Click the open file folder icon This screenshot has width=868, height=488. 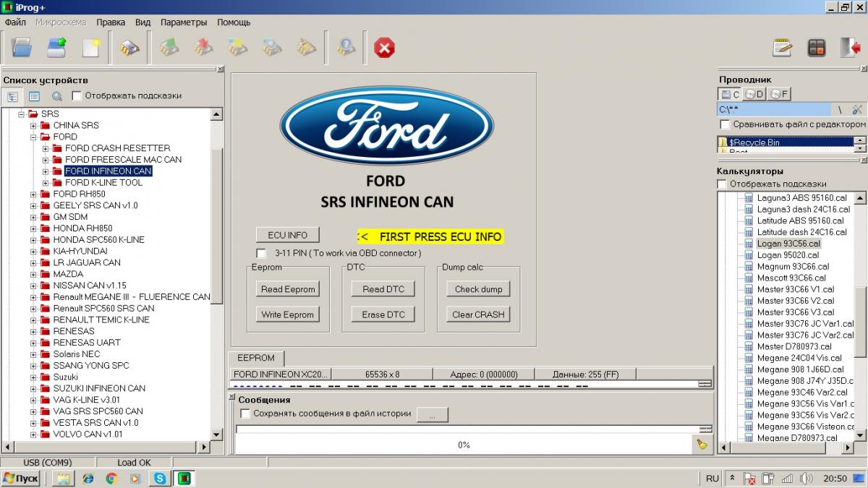(22, 48)
